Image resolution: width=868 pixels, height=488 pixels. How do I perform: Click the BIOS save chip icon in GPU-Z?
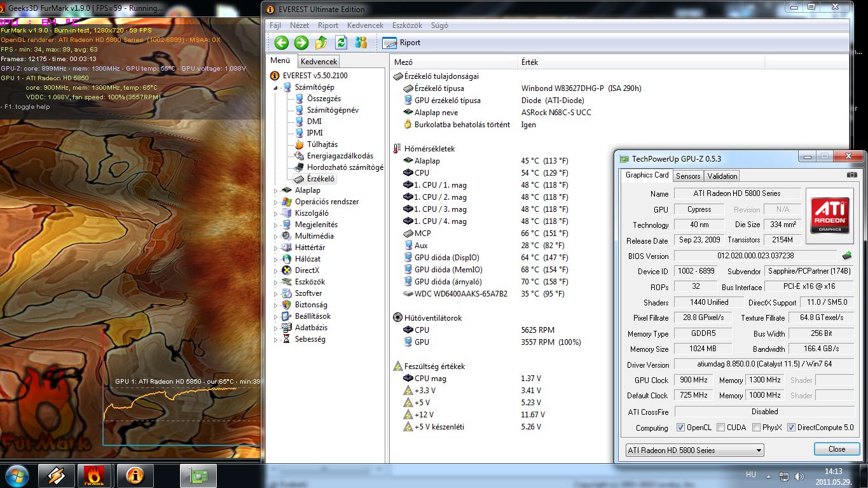click(x=847, y=256)
